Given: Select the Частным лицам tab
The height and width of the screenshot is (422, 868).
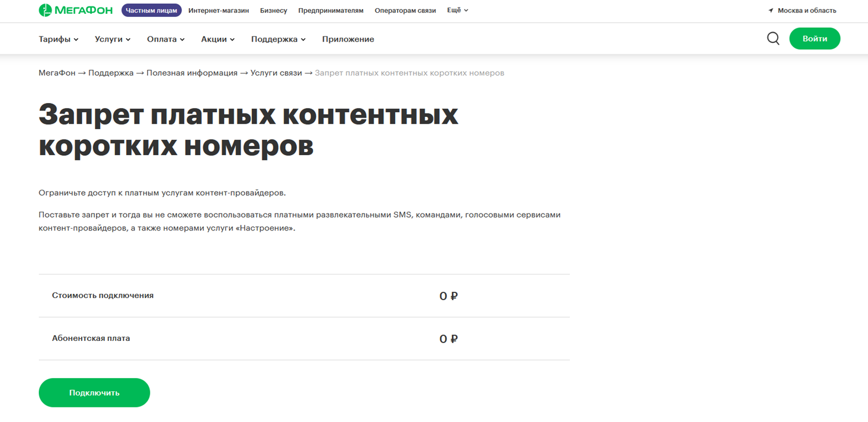Looking at the screenshot, I should pos(152,10).
